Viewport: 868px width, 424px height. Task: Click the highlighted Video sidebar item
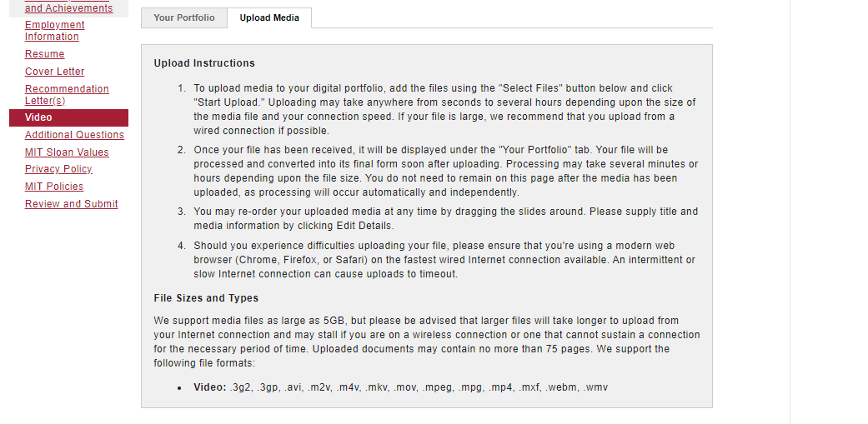38,117
